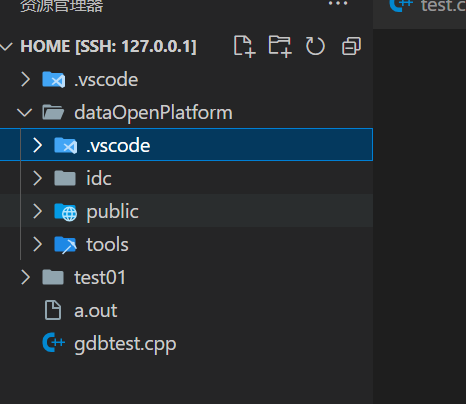The image size is (466, 404).
Task: Collapse the HOME [SSH: 127.0.0.1] section
Action: click(x=6, y=46)
